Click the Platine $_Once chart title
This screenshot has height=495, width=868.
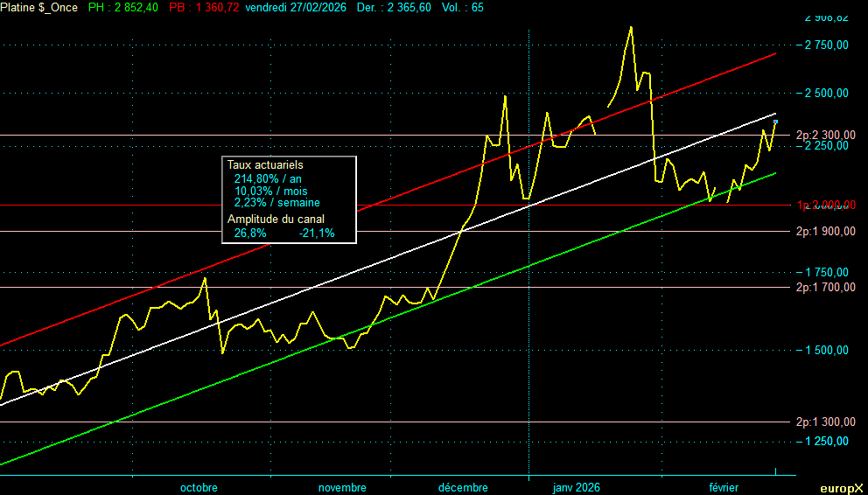pos(38,7)
